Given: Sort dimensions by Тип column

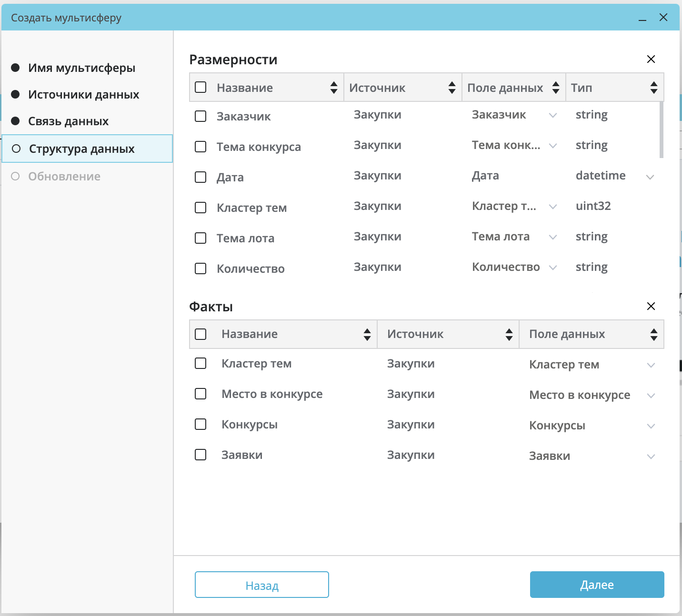Looking at the screenshot, I should 653,88.
